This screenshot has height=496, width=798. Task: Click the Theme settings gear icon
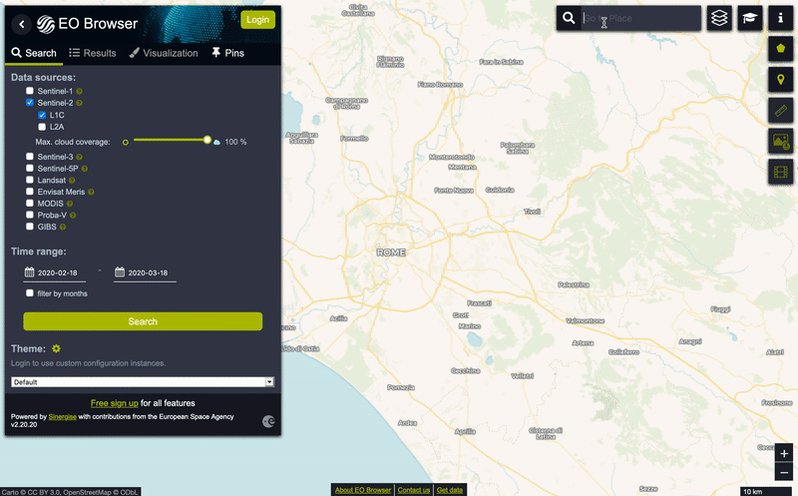click(x=56, y=348)
